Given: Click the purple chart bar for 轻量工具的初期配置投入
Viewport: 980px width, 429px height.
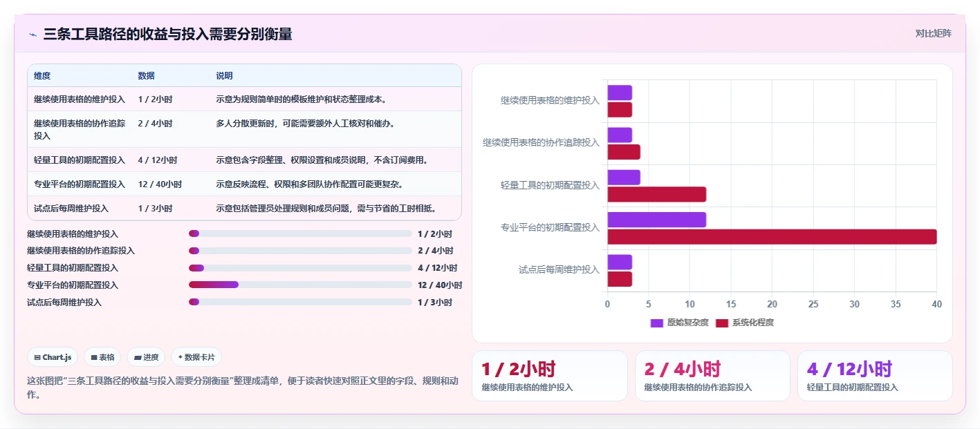Looking at the screenshot, I should click(x=624, y=178).
